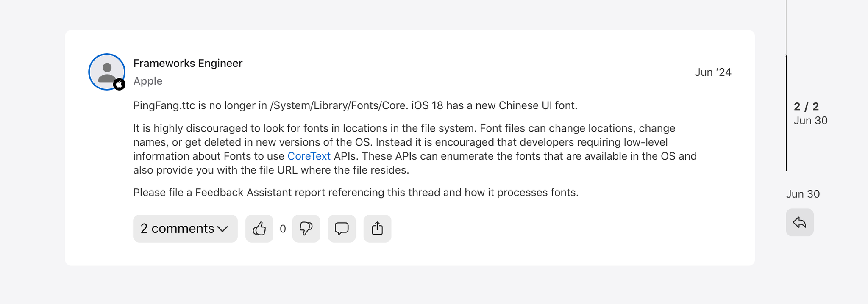Viewport: 868px width, 304px height.
Task: Click the reply arrow icon under Jun 30
Action: pos(799,222)
